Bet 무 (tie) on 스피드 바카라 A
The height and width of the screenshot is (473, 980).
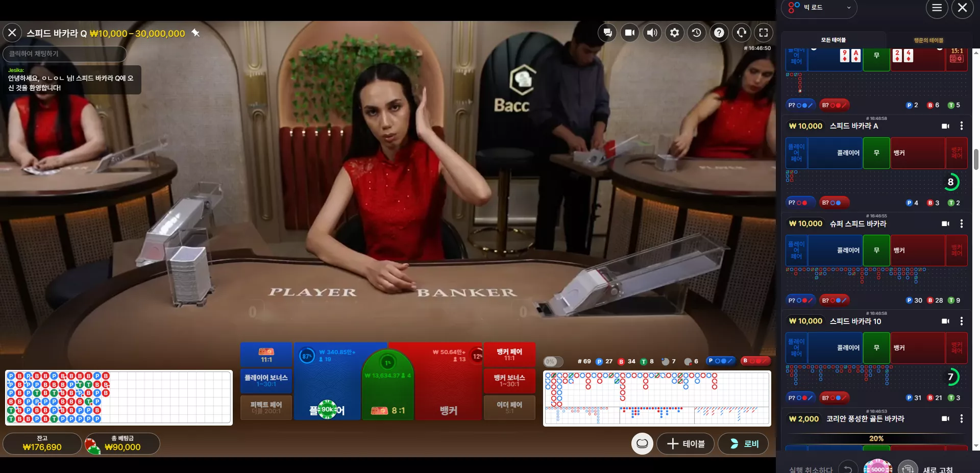(876, 153)
